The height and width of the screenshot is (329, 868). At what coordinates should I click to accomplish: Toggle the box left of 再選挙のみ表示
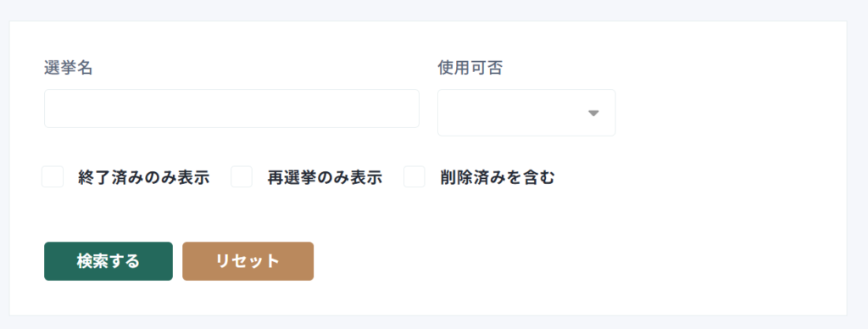242,176
